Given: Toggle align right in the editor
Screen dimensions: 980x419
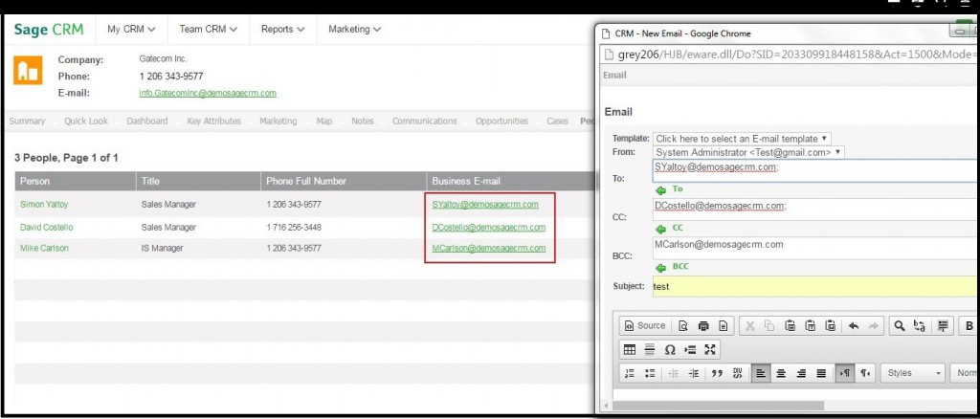Looking at the screenshot, I should click(801, 373).
